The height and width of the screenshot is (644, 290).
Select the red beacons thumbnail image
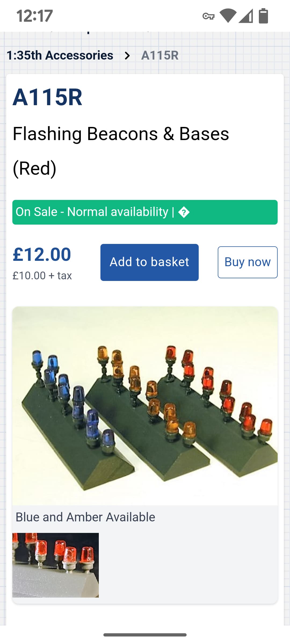pos(56,565)
